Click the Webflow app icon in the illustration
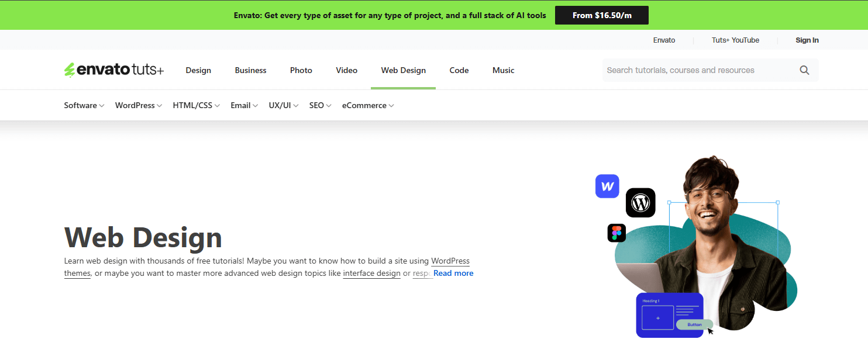The width and height of the screenshot is (868, 353). click(x=607, y=186)
